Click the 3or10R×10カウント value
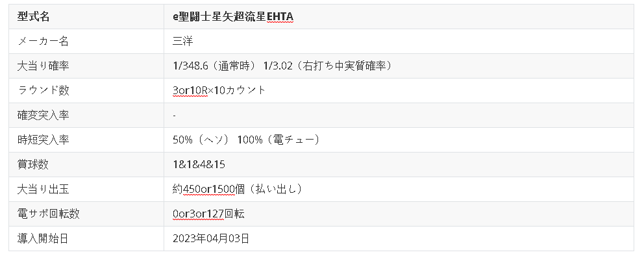The width and height of the screenshot is (644, 259). pos(219,91)
